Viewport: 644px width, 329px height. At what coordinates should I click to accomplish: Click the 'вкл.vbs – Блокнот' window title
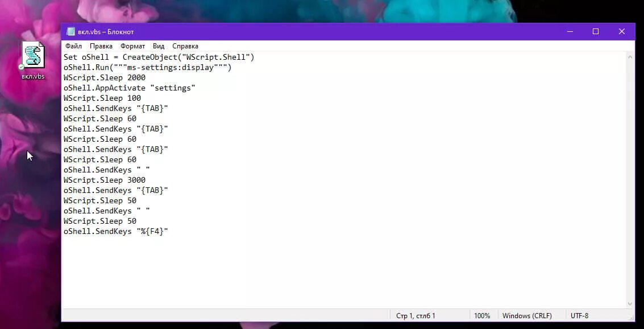click(x=106, y=32)
